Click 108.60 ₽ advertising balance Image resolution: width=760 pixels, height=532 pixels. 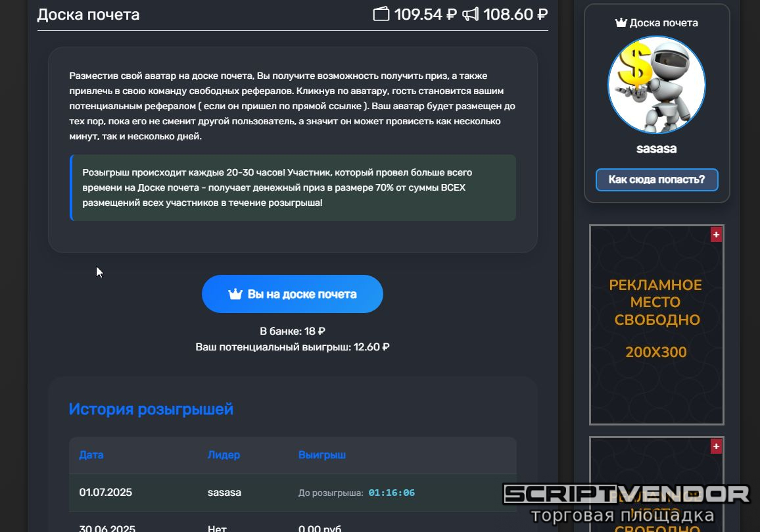[x=515, y=14]
